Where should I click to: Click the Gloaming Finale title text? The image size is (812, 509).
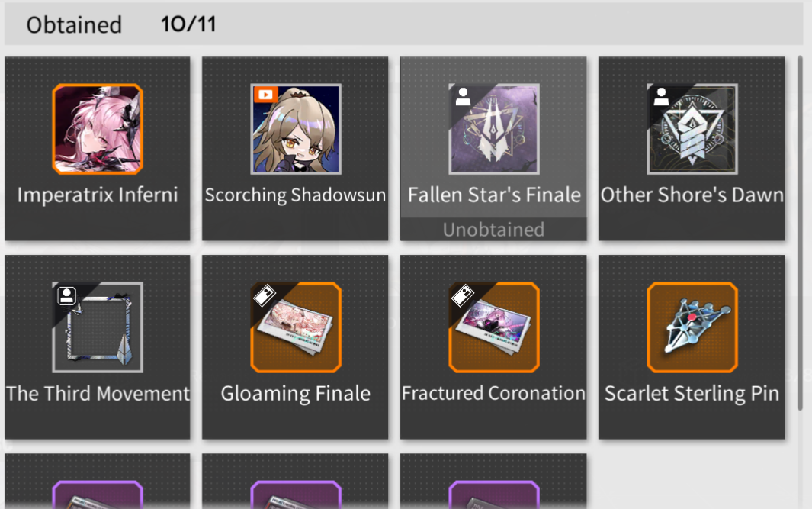[295, 394]
